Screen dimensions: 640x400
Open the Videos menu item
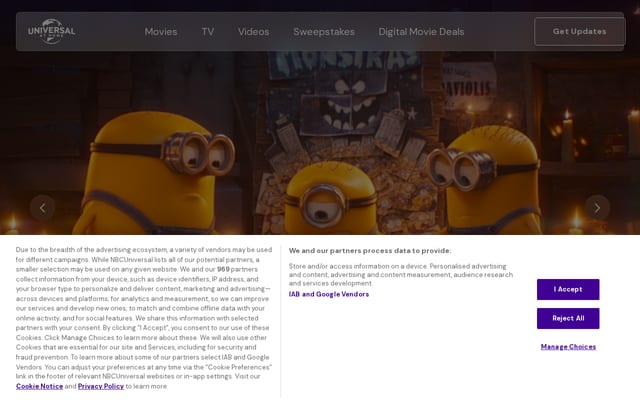click(x=253, y=31)
